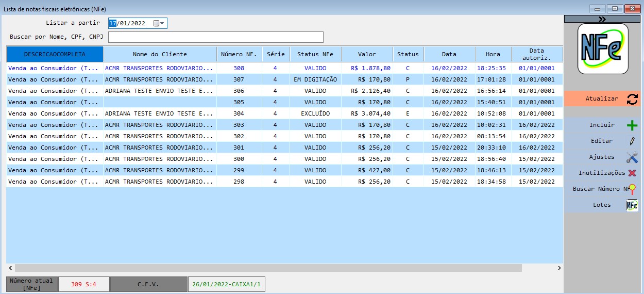Viewport: 644px width, 294px height.
Task: Click the 26/01/2022-CAIXA1/1 status button
Action: pos(226,284)
